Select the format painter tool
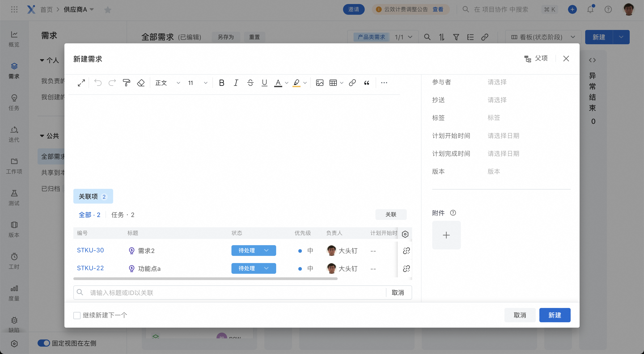This screenshot has height=354, width=644. (127, 83)
